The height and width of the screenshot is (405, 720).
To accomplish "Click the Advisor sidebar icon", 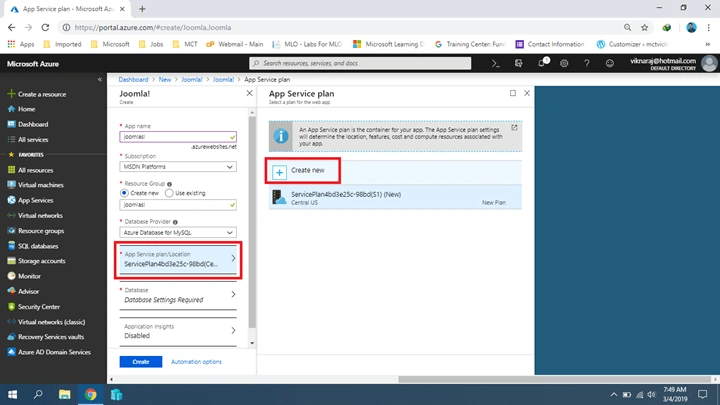I will 11,291.
